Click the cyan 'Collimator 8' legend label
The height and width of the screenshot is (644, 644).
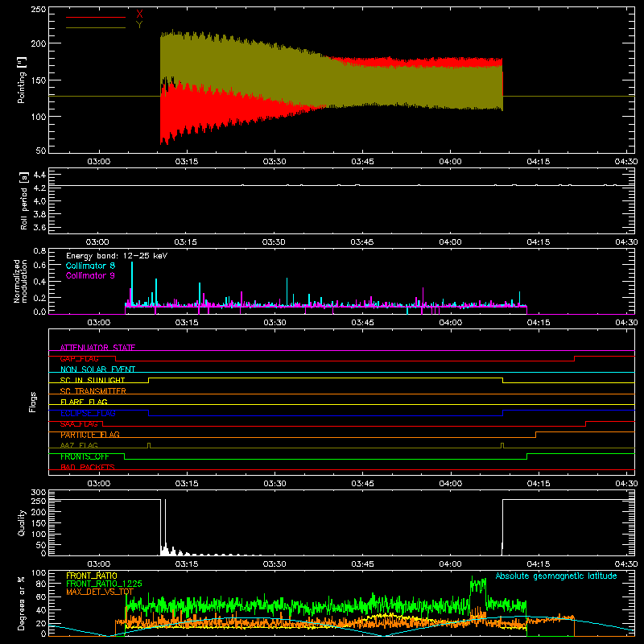(90, 266)
